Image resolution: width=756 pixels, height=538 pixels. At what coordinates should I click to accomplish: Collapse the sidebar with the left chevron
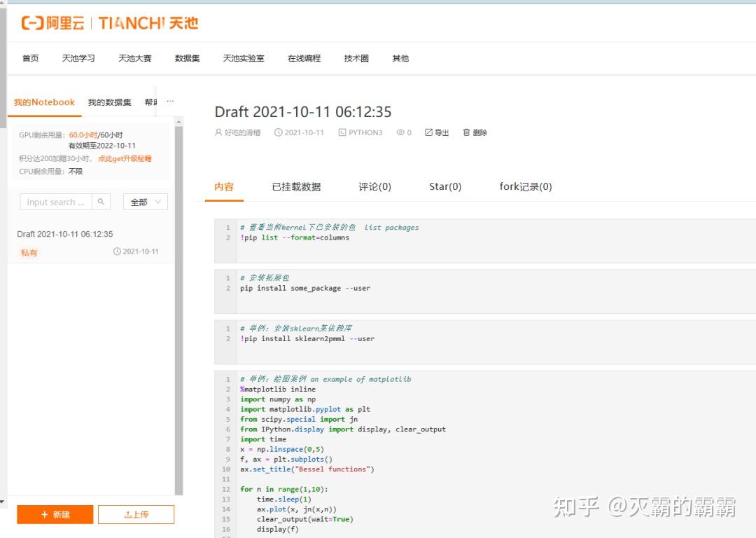tap(3, 502)
